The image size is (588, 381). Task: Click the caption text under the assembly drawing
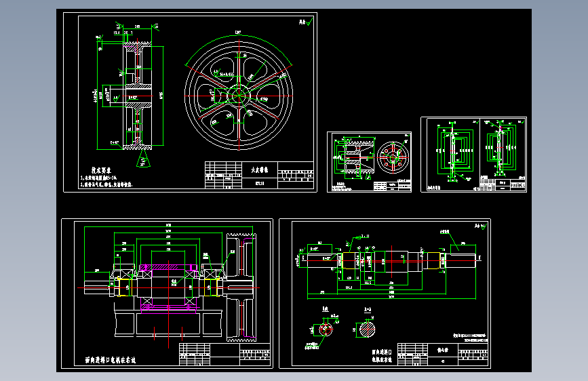(110, 360)
